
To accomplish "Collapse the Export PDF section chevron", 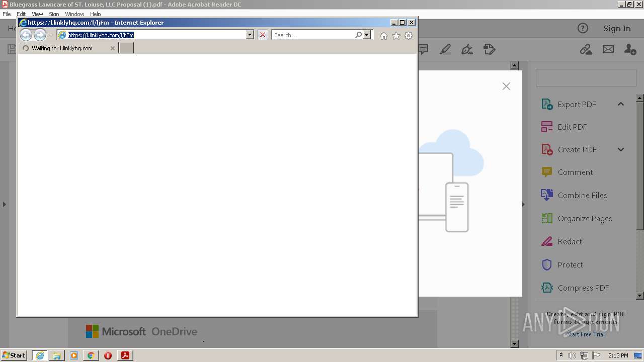I will [621, 104].
